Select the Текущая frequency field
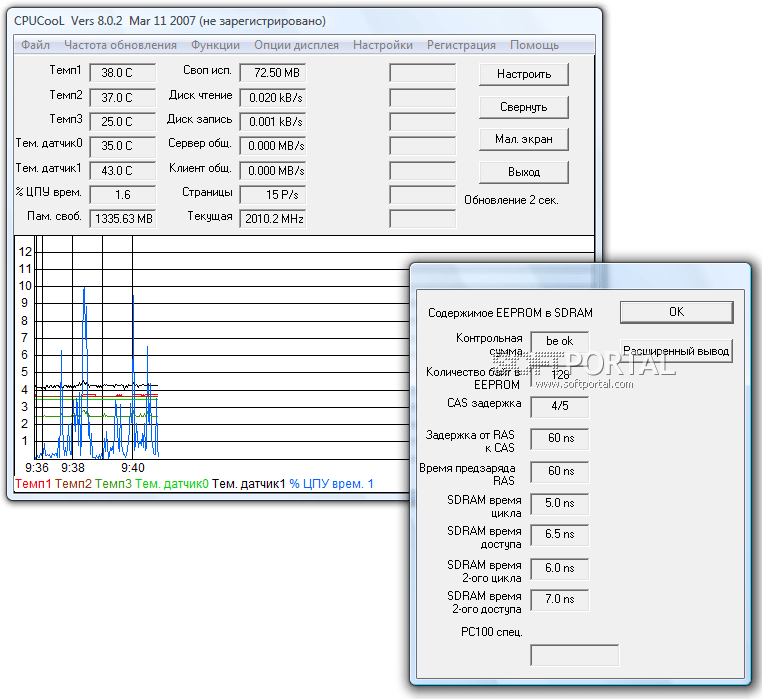Screen dimensions: 762x699 tap(272, 218)
